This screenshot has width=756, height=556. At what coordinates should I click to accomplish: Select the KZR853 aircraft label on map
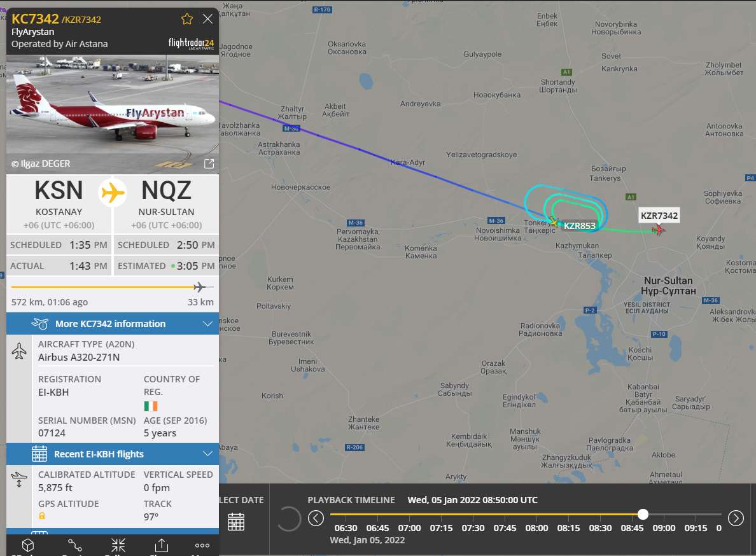579,225
